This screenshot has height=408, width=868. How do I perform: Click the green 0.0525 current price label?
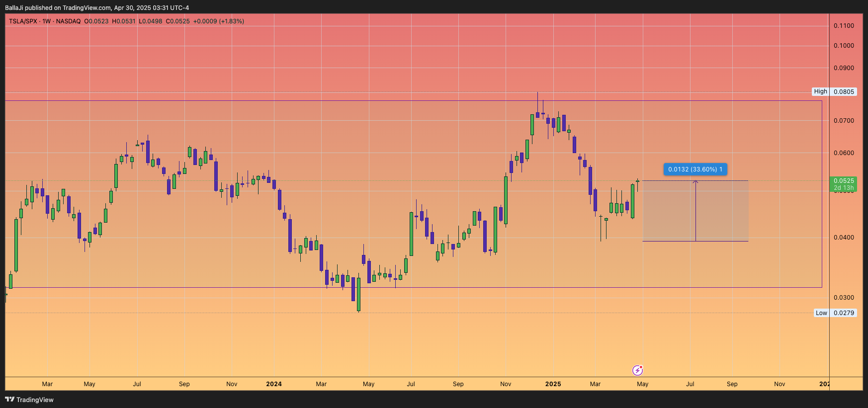point(844,181)
